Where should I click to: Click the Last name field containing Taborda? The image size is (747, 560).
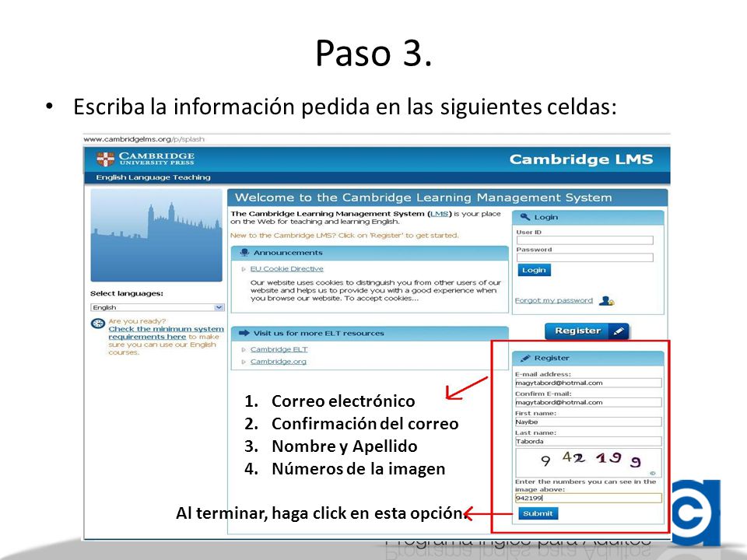(x=588, y=442)
